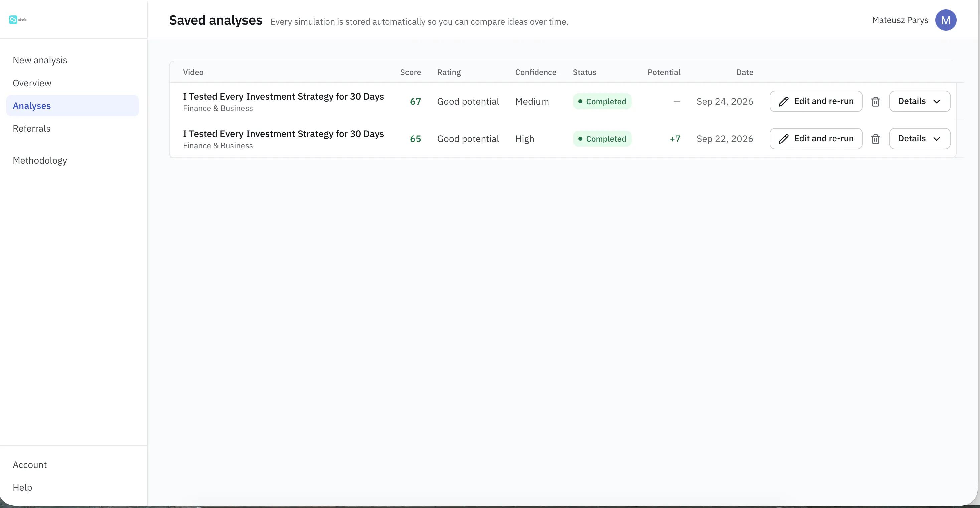Open the Overview page

coord(32,83)
